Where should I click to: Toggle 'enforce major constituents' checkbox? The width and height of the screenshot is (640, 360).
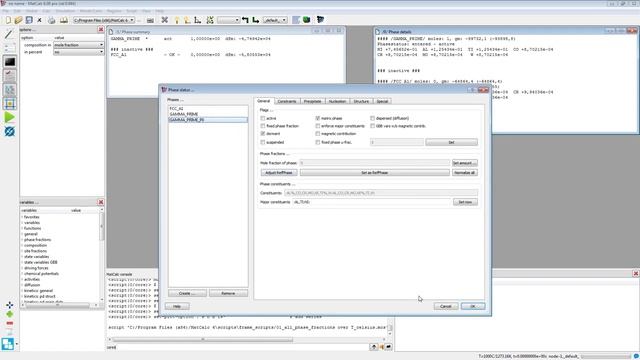[x=318, y=126]
